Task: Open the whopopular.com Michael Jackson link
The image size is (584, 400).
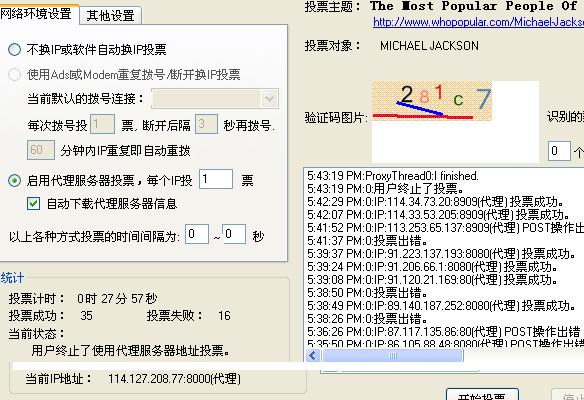Action: pyautogui.click(x=478, y=22)
